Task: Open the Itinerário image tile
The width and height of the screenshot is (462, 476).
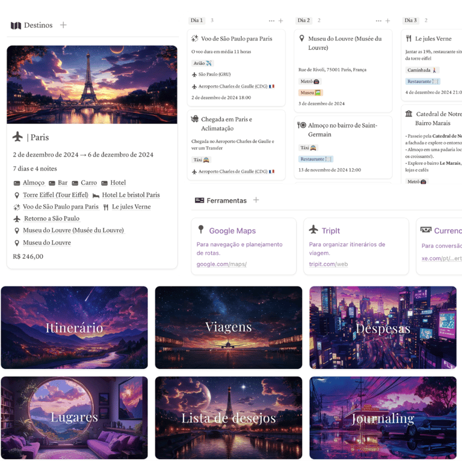Action: pos(75,327)
